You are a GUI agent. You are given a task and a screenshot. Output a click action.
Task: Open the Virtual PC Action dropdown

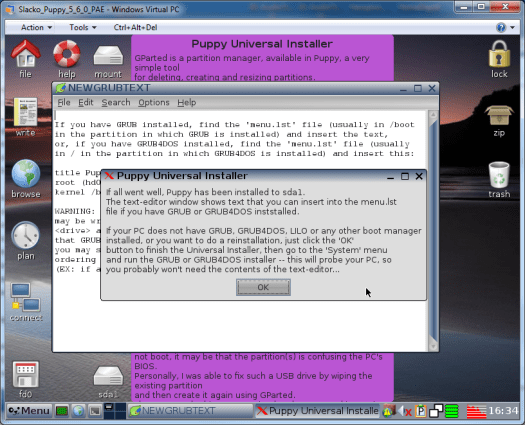[x=36, y=27]
